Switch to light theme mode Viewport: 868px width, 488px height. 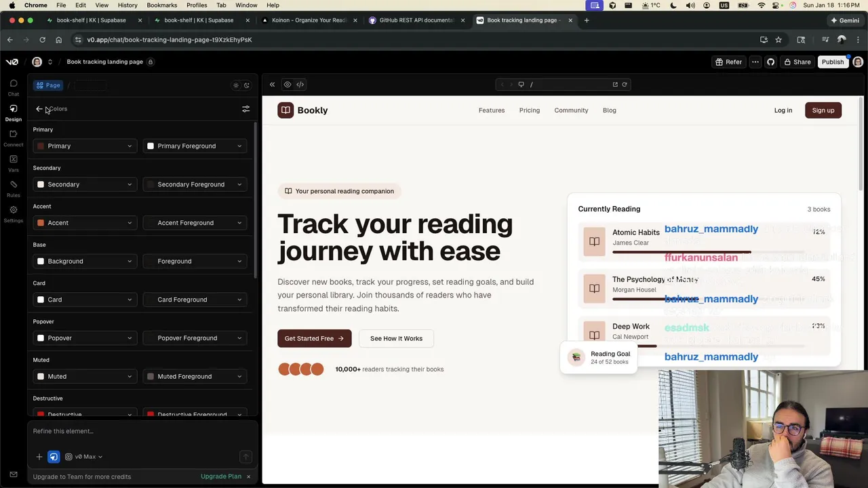(235, 85)
